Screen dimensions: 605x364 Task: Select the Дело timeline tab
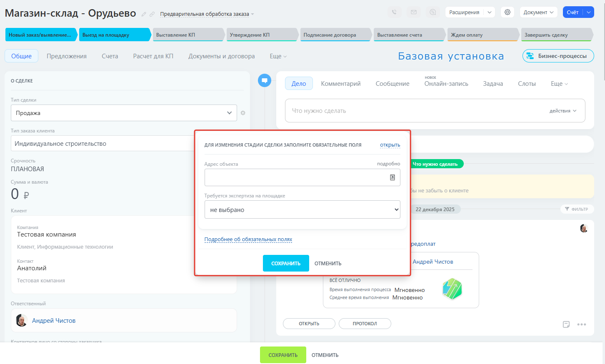(299, 83)
